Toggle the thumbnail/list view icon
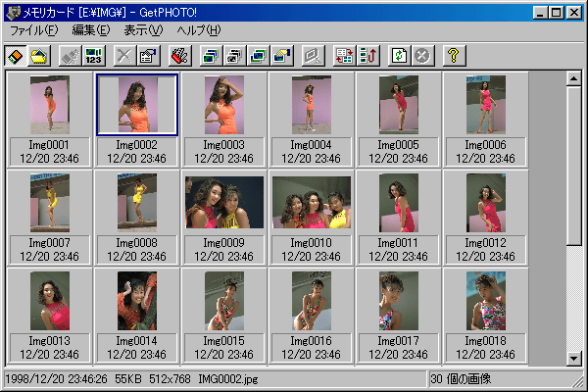 (344, 56)
